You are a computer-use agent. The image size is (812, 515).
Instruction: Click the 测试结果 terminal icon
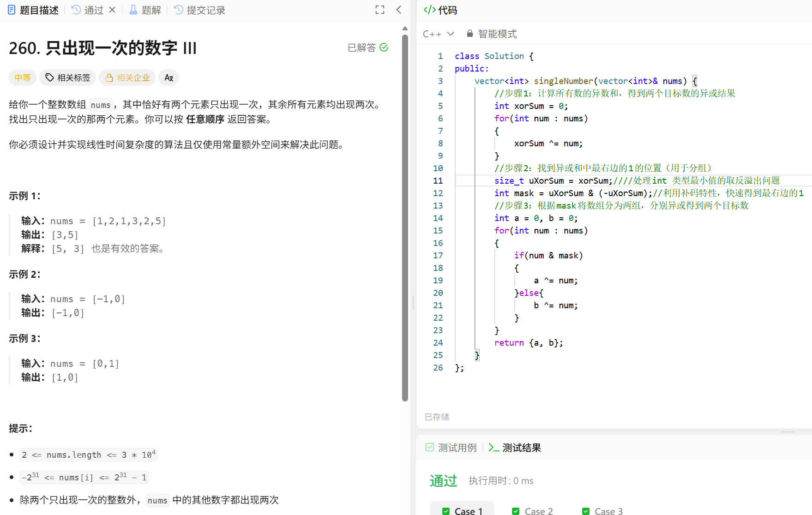pos(493,448)
